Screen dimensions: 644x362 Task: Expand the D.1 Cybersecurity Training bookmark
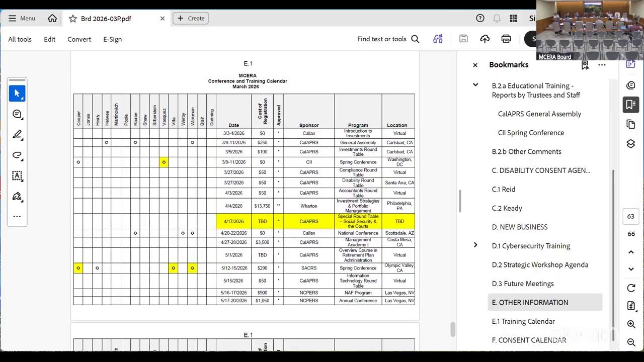(475, 245)
